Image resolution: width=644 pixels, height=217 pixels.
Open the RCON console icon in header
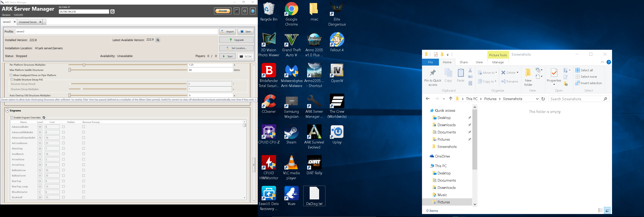click(x=236, y=11)
